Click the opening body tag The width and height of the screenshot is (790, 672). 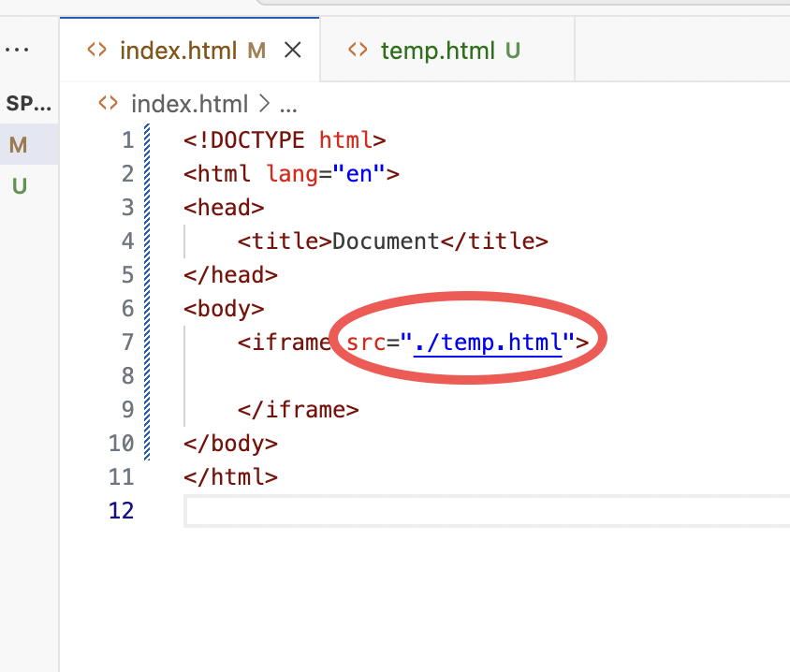click(224, 309)
